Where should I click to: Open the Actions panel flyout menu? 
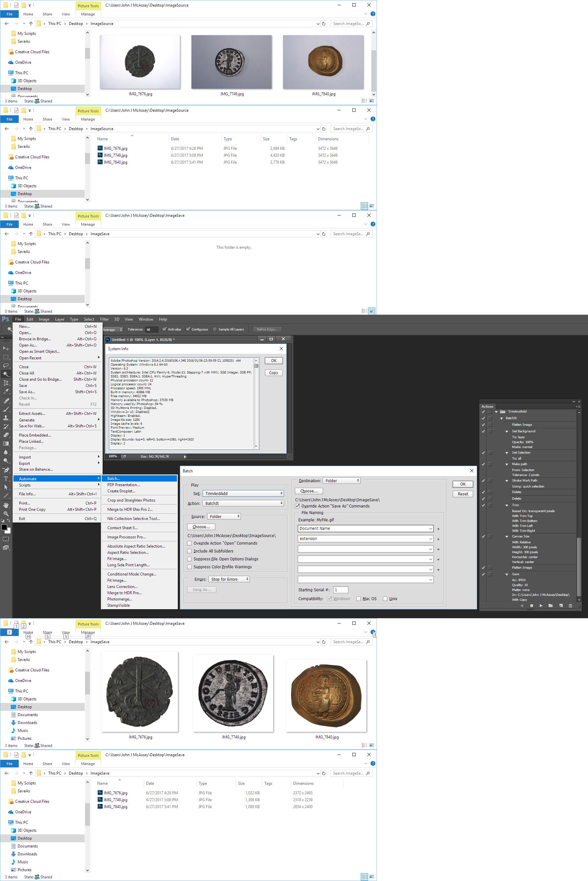click(x=578, y=406)
